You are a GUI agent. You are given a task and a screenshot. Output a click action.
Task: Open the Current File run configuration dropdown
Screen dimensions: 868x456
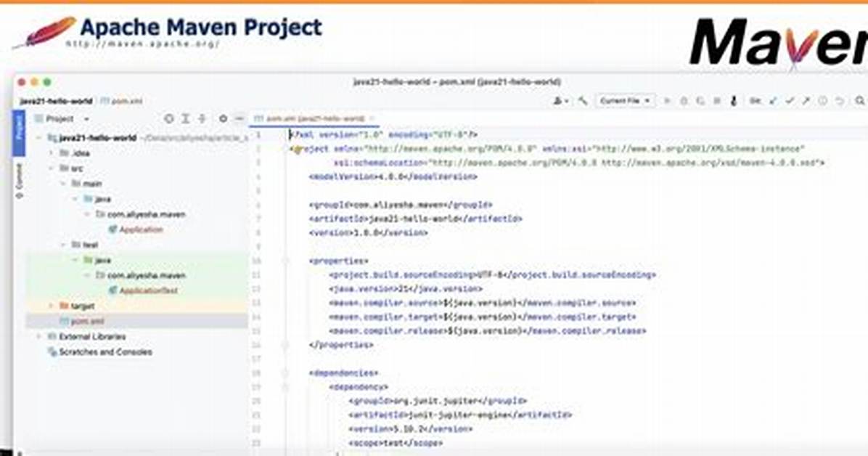coord(625,101)
